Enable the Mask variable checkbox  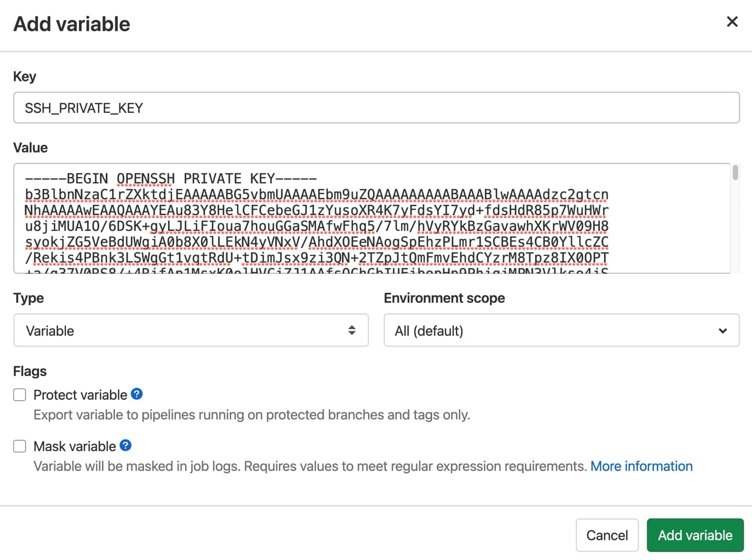(x=19, y=446)
